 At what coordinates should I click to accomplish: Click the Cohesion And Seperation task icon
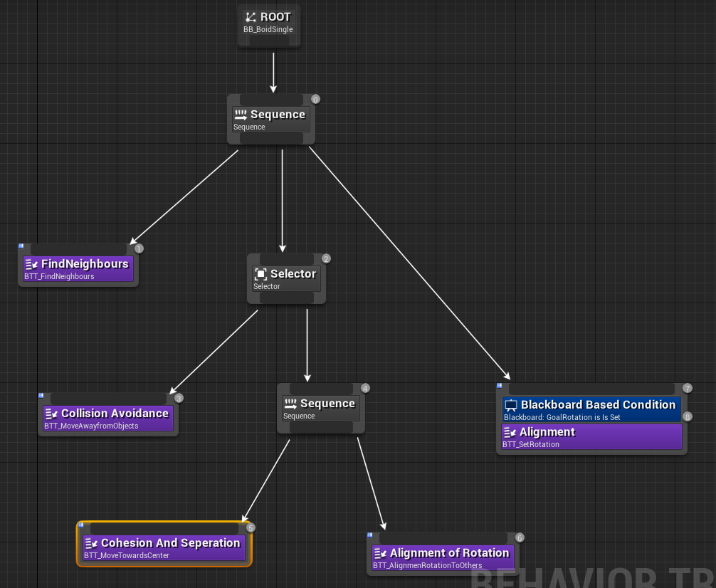91,543
